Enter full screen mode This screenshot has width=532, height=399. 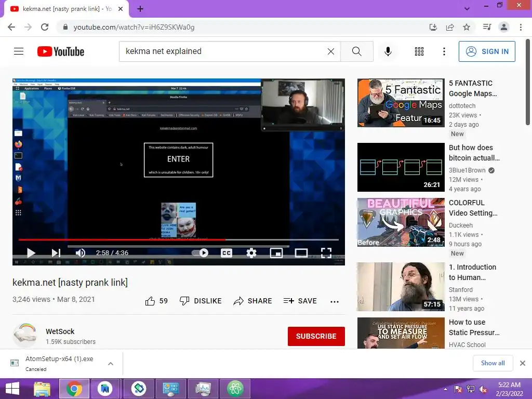coord(326,253)
